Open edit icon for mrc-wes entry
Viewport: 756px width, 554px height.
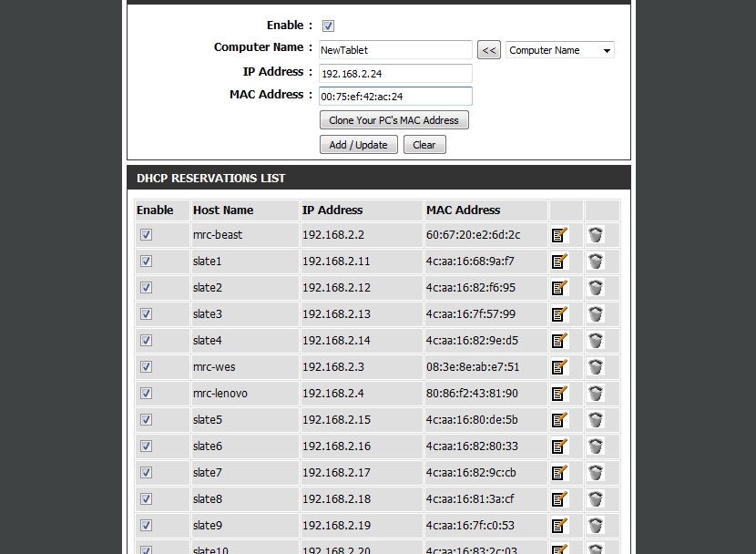coord(559,367)
